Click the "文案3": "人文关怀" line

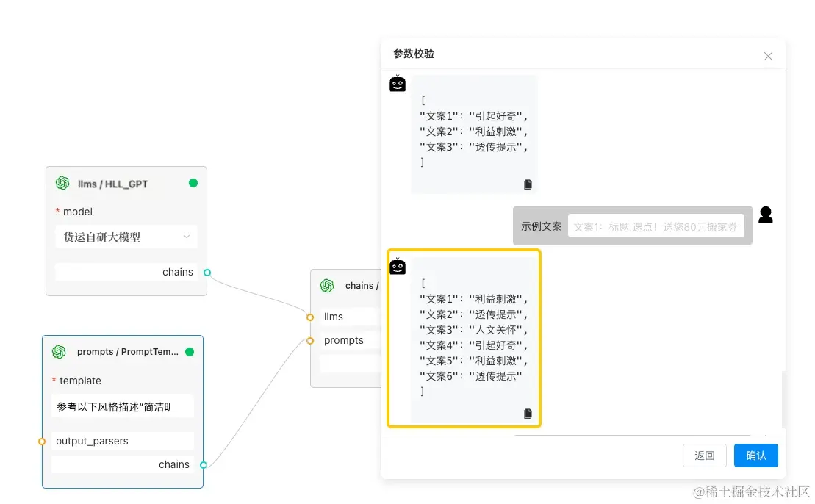(473, 330)
